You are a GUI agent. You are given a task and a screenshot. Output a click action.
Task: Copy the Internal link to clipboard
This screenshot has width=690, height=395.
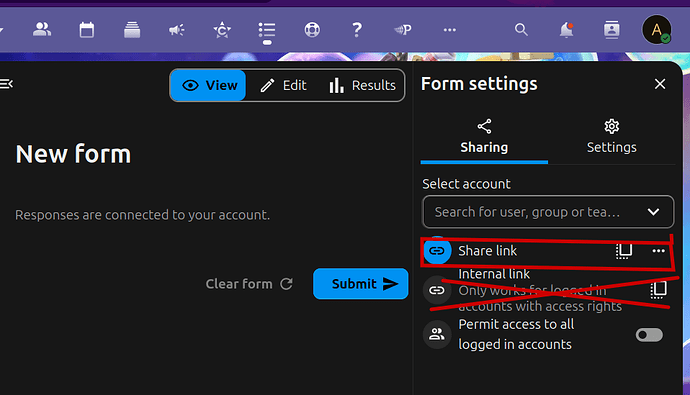[x=658, y=290]
